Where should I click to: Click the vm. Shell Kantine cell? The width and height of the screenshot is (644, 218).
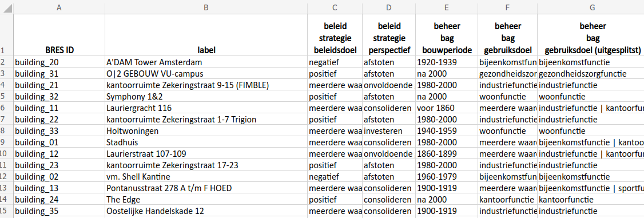(206, 177)
